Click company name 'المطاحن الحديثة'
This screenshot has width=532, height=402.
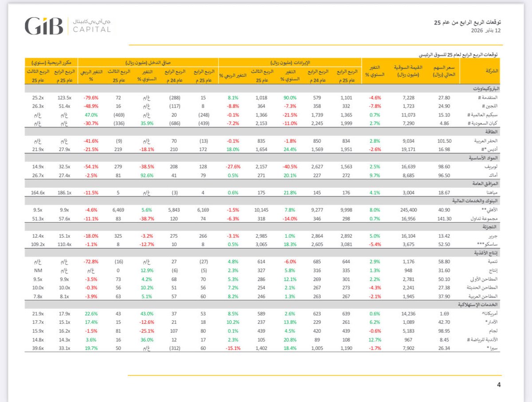point(483,288)
